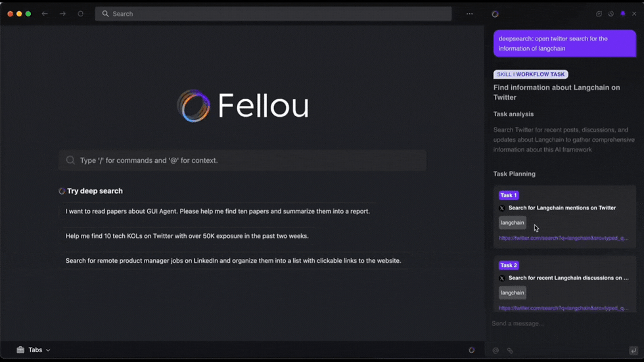Viewport: 644px width, 362px height.
Task: Click the @ mention icon below message box
Action: [496, 351]
